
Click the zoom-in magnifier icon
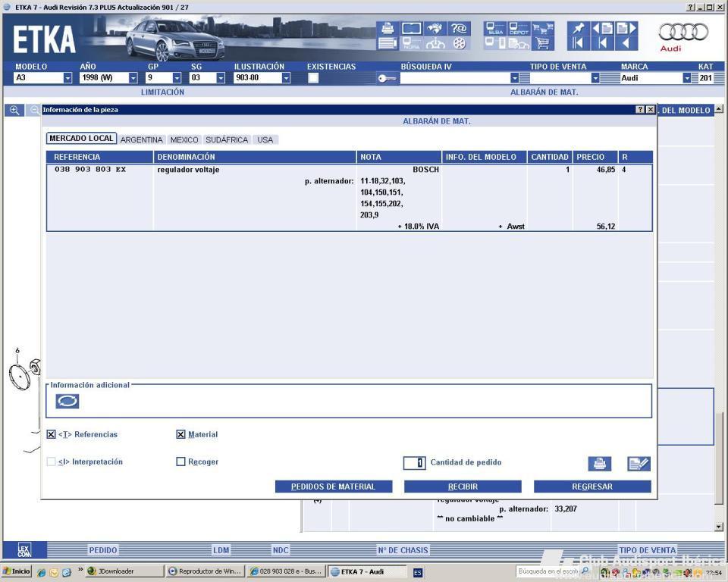14,111
